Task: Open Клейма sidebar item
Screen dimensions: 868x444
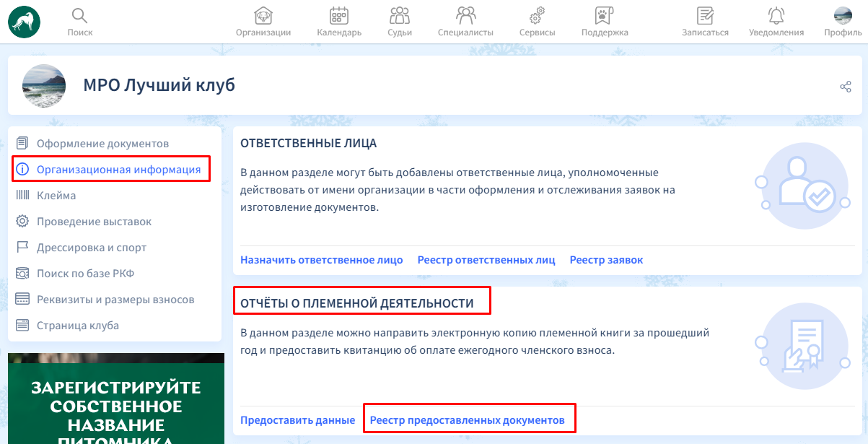Action: [56, 196]
